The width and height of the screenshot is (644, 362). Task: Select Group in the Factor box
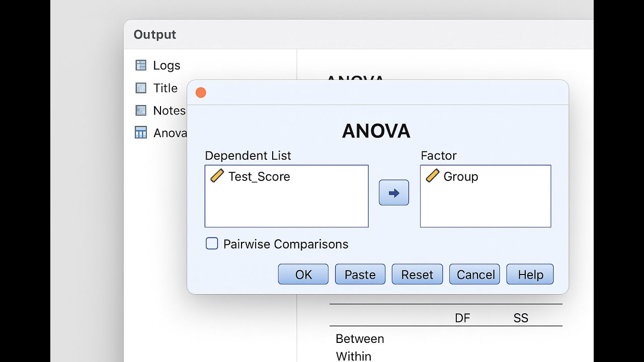coord(461,176)
